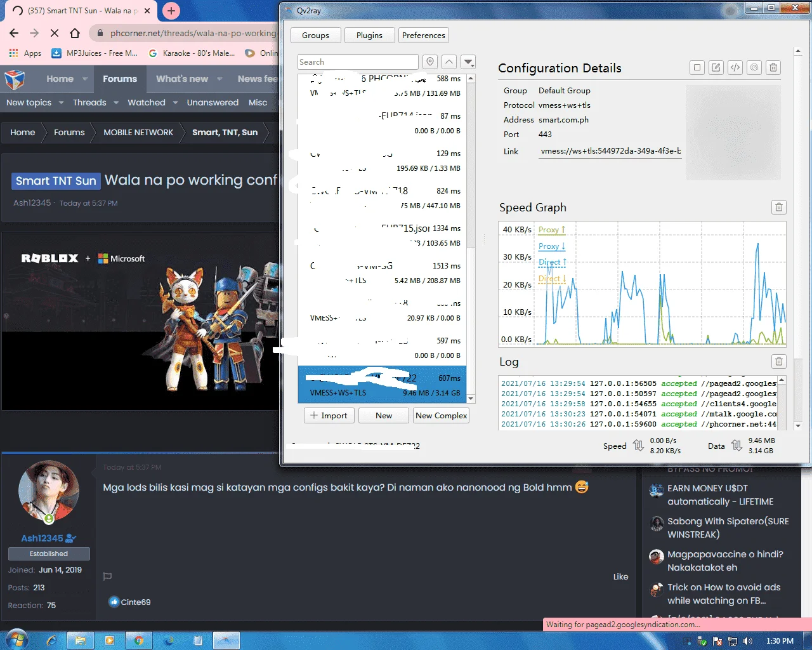This screenshot has height=650, width=812.
Task: Toggle the Proxy upload legend in Speed Graph
Action: pyautogui.click(x=552, y=230)
